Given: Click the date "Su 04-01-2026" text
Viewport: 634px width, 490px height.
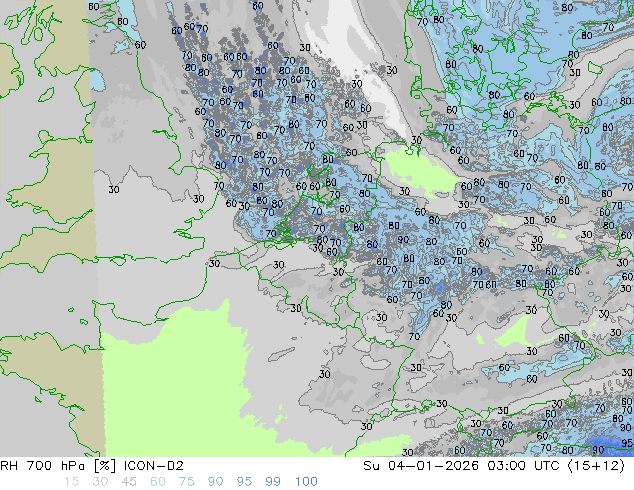Looking at the screenshot, I should 421,466.
